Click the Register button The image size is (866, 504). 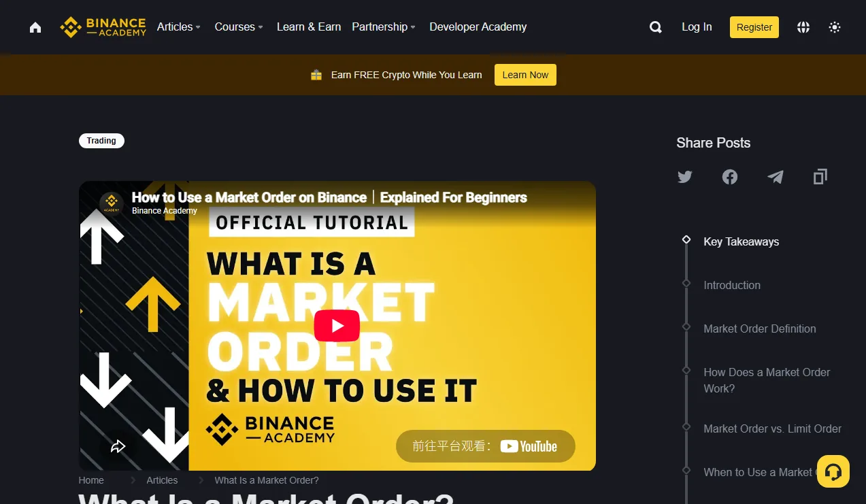tap(754, 27)
